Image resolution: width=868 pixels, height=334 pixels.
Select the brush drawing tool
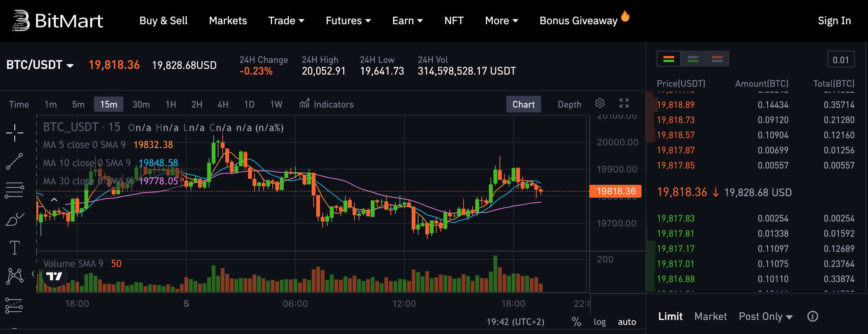[x=15, y=219]
